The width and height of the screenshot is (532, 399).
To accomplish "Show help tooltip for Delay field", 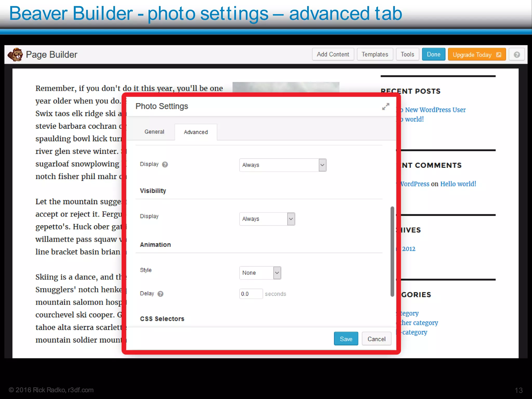I will tap(161, 294).
